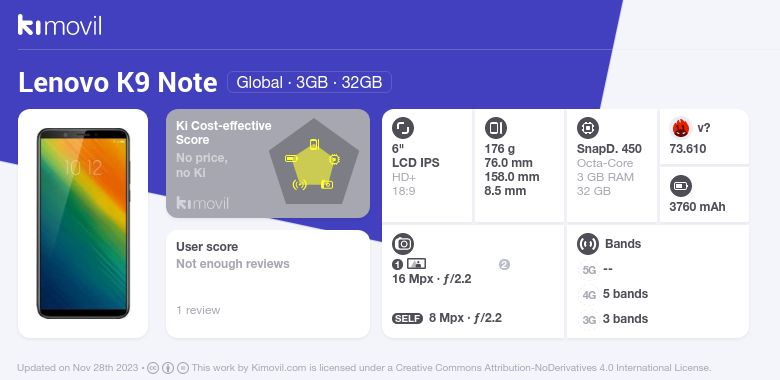Click the Ki Cost-effective Score pentagon chart
The image size is (780, 380).
point(314,162)
